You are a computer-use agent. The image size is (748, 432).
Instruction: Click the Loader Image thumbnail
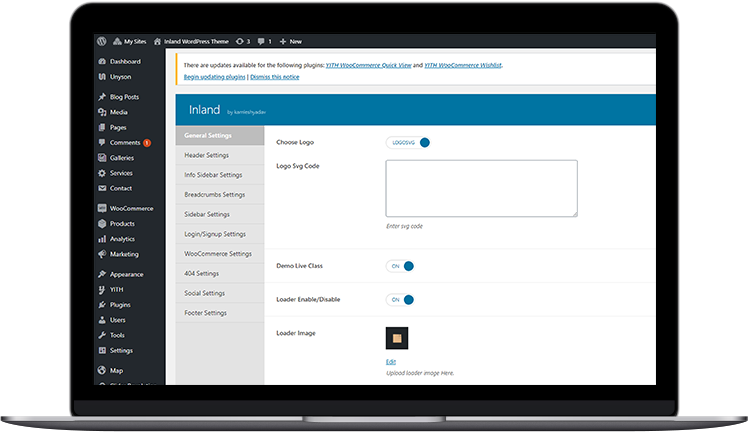[397, 338]
